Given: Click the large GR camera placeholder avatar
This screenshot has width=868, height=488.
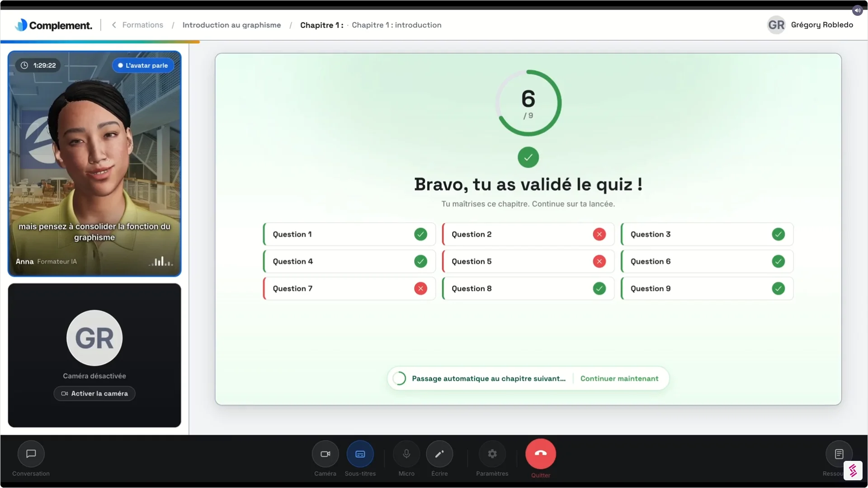Looking at the screenshot, I should coord(94,338).
